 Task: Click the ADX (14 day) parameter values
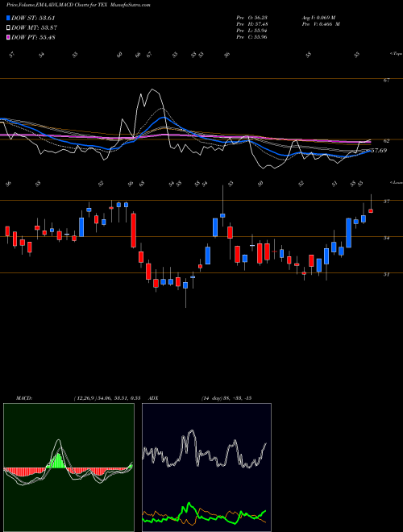226,397
